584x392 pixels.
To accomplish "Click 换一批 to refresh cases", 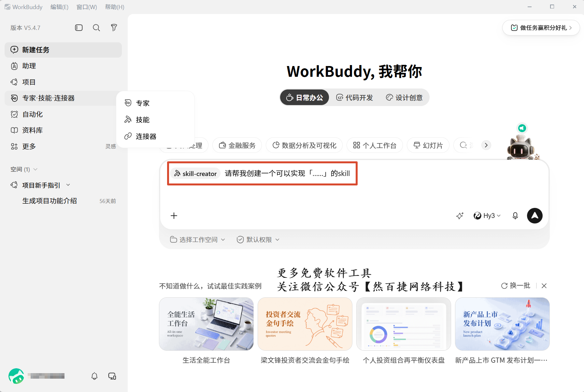I will (x=516, y=286).
